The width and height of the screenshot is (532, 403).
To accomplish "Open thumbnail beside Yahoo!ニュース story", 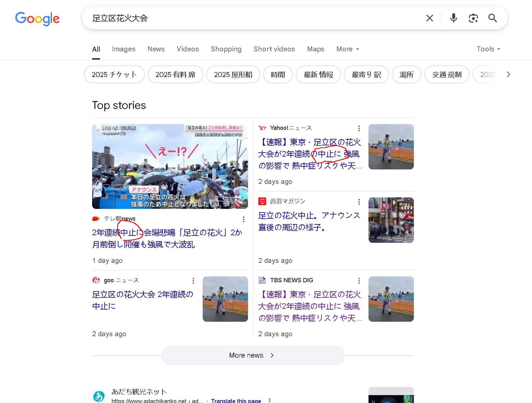I will click(x=391, y=147).
